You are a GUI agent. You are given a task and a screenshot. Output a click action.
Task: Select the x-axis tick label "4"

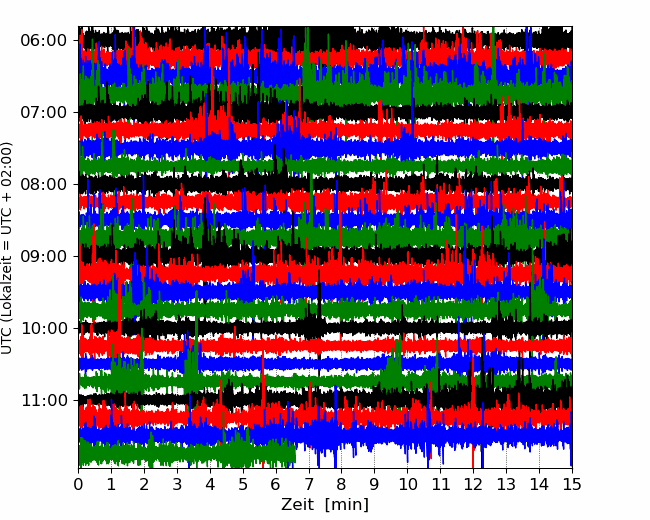point(210,484)
